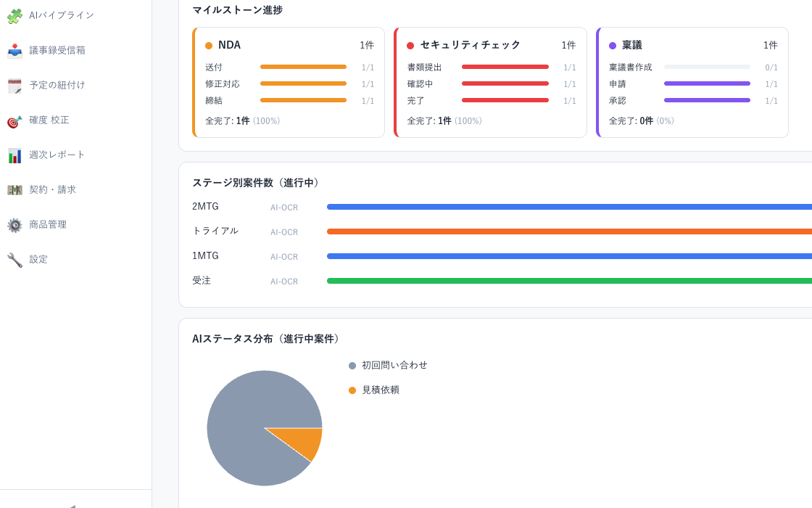Click the 契約・請求 money icon
This screenshot has height=508, width=812.
(x=14, y=189)
